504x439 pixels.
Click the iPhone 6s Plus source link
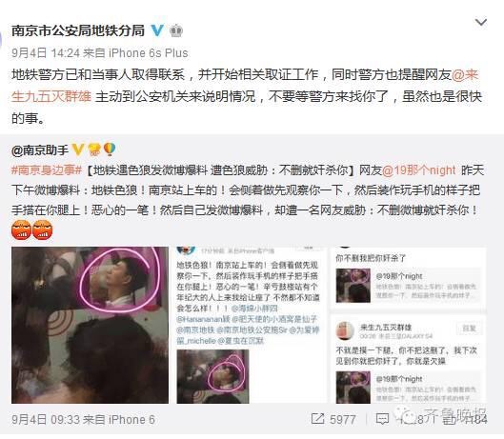pyautogui.click(x=149, y=52)
